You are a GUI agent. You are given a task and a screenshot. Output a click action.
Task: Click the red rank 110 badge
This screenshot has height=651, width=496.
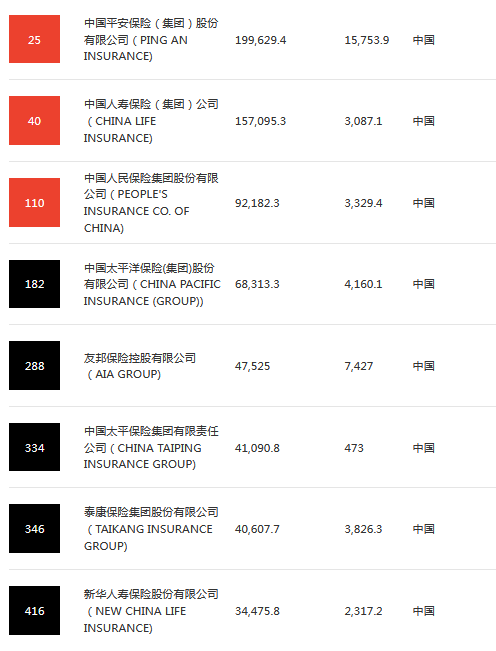(x=34, y=203)
